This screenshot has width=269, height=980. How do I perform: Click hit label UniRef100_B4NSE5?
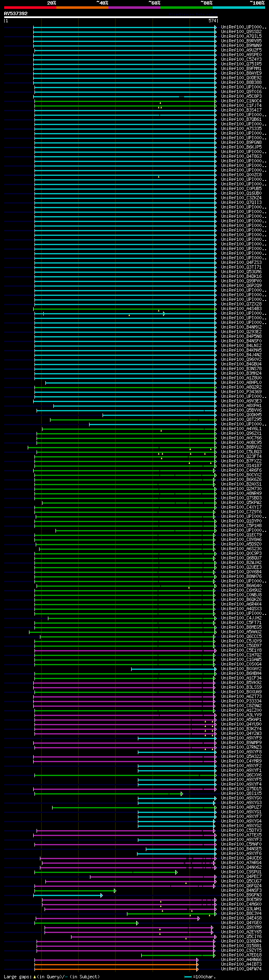[x=241, y=849]
